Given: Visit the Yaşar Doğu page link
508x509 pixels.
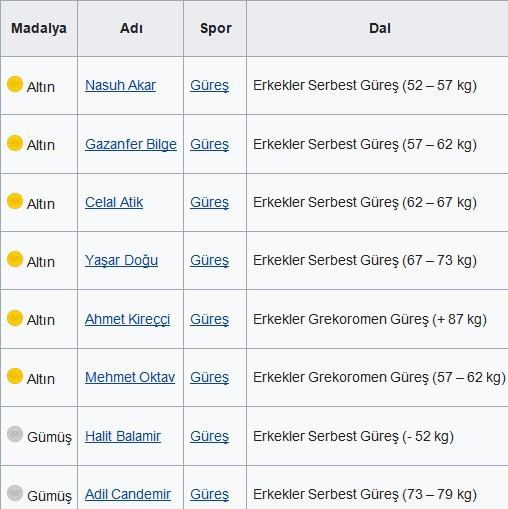Looking at the screenshot, I should 121,261.
